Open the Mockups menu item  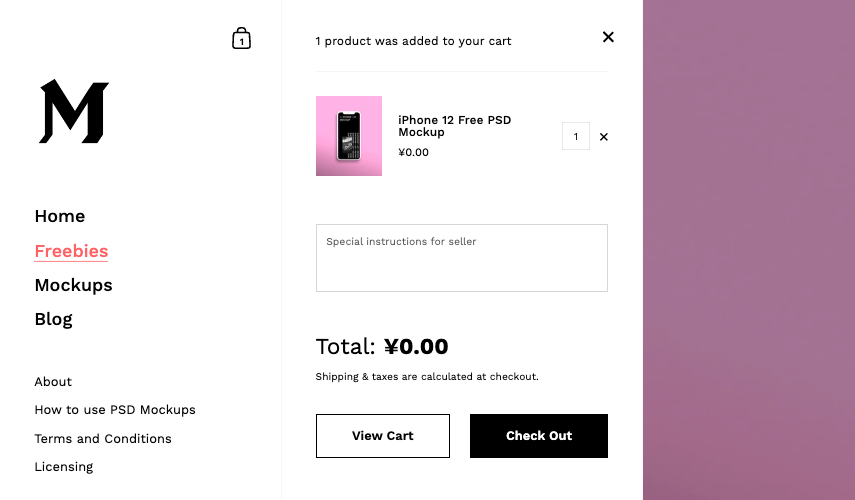pos(74,285)
